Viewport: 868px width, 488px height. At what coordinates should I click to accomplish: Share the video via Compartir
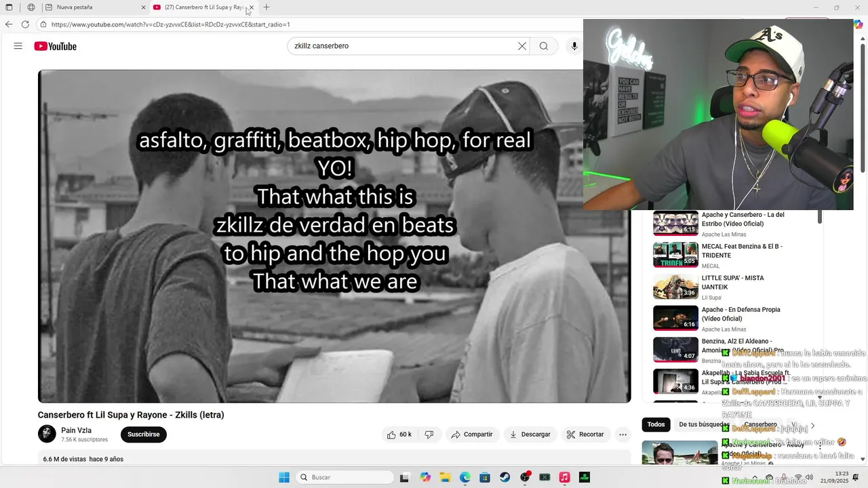tap(472, 434)
